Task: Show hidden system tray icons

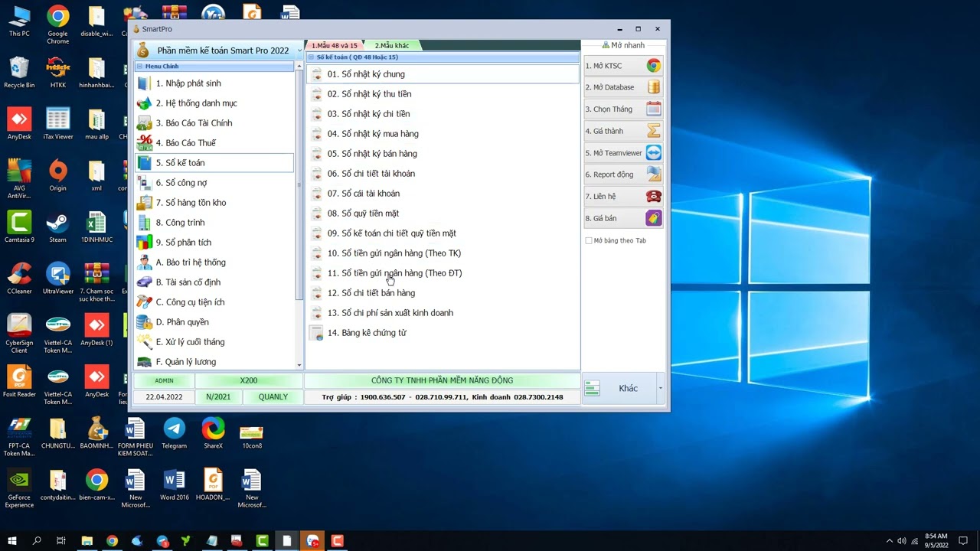Action: 889,541
